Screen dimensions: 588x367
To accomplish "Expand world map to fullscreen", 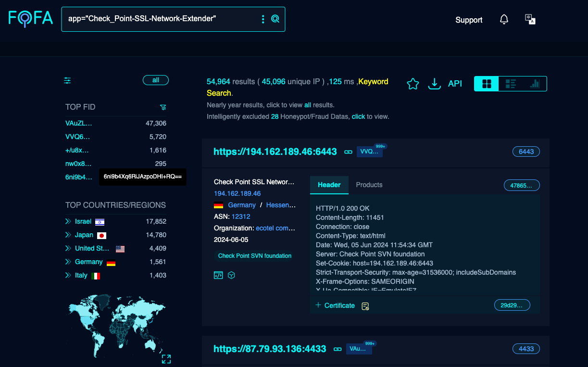I will (166, 359).
